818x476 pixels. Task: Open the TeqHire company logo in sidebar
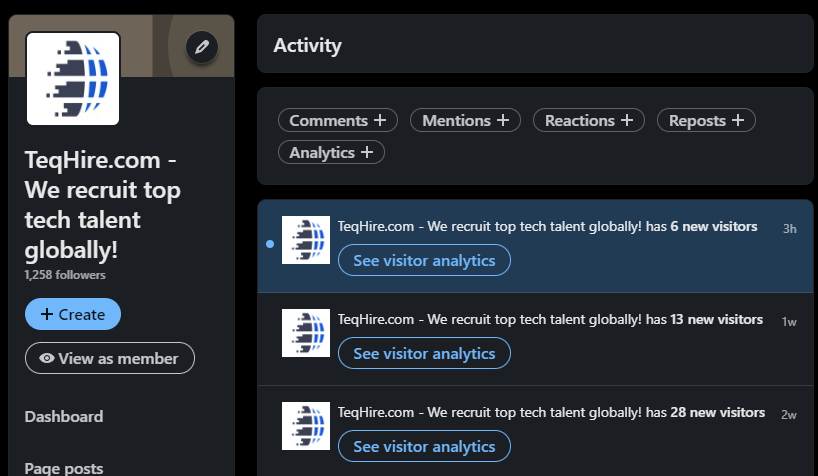click(73, 79)
